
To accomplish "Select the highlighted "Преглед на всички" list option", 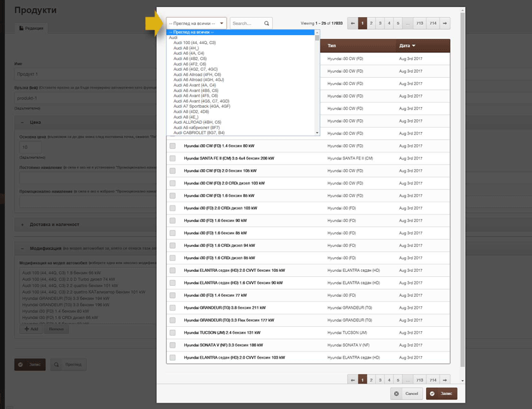I will [241, 33].
